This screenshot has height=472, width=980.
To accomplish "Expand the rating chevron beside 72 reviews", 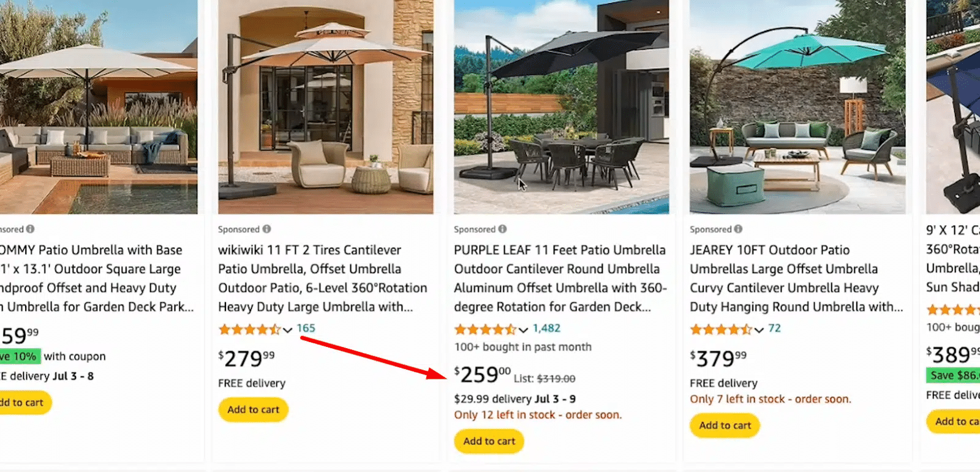I will (x=759, y=330).
